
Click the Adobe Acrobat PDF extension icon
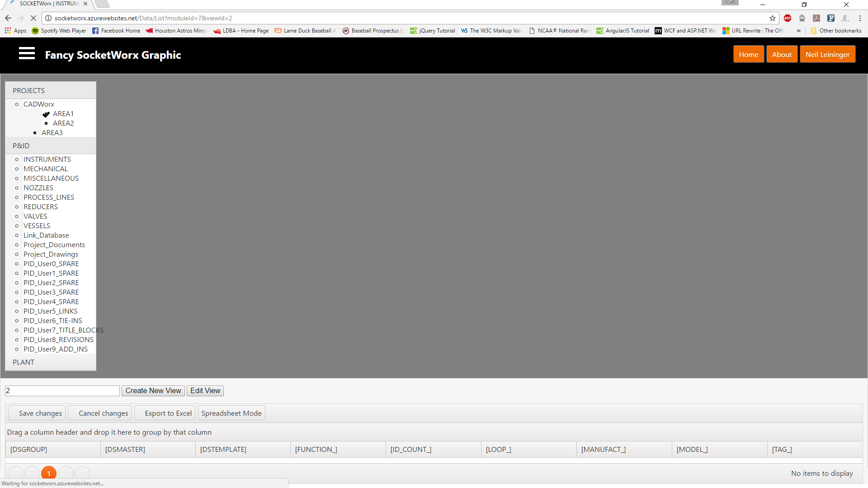pos(816,18)
